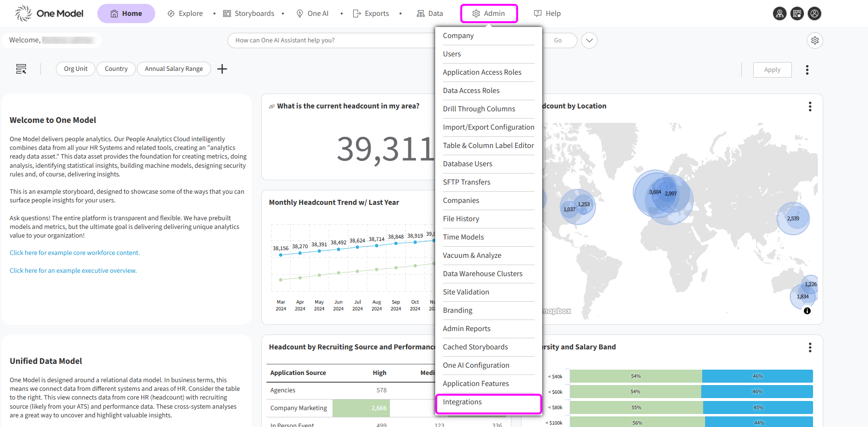
Task: Open the user profile avatar icon
Action: tap(815, 13)
